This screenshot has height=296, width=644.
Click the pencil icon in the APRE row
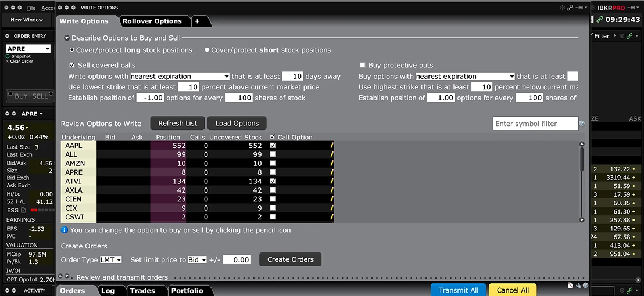point(331,172)
